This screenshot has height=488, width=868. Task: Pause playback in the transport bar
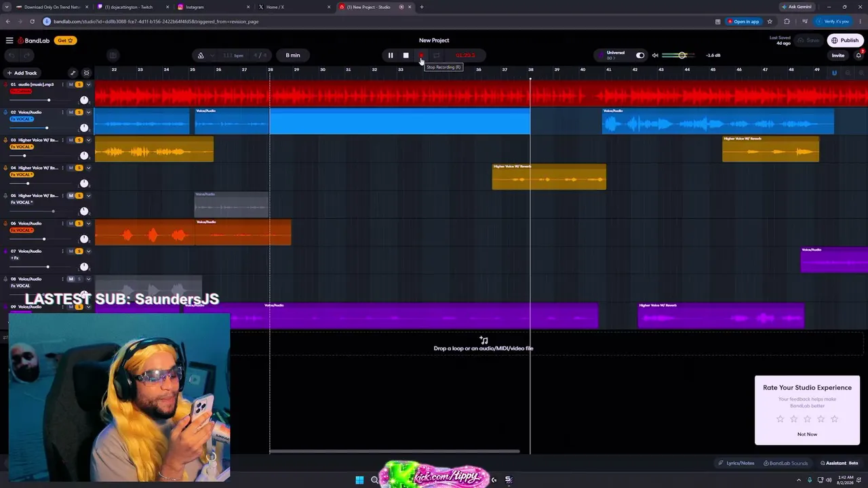[x=391, y=56]
